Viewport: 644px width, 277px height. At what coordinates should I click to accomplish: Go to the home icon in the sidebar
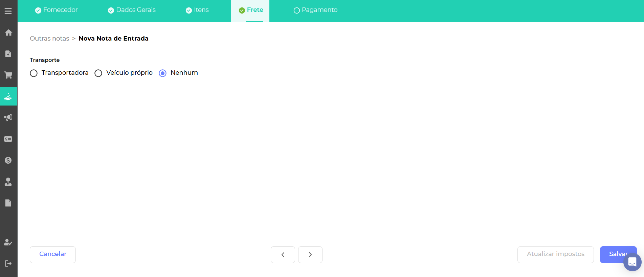pyautogui.click(x=8, y=33)
